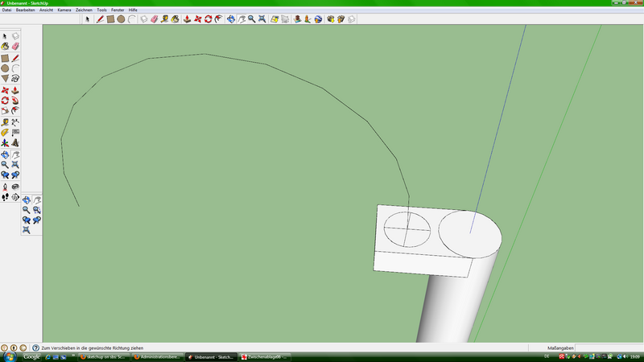Open the Datei menu
Image resolution: width=644 pixels, height=362 pixels.
(6, 10)
